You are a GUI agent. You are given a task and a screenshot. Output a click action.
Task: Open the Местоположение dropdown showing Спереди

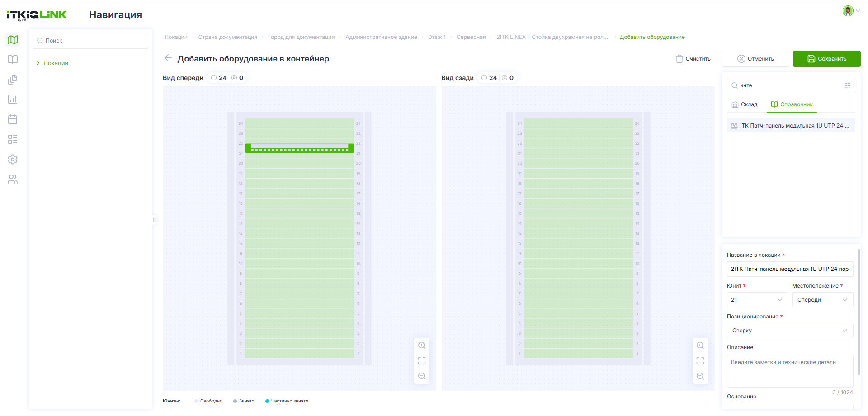tap(823, 300)
